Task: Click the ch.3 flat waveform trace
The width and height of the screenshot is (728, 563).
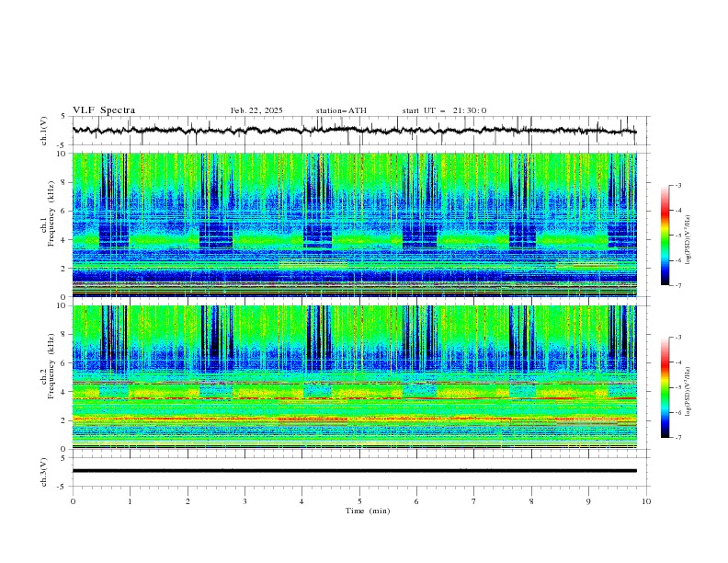Action: tap(354, 471)
